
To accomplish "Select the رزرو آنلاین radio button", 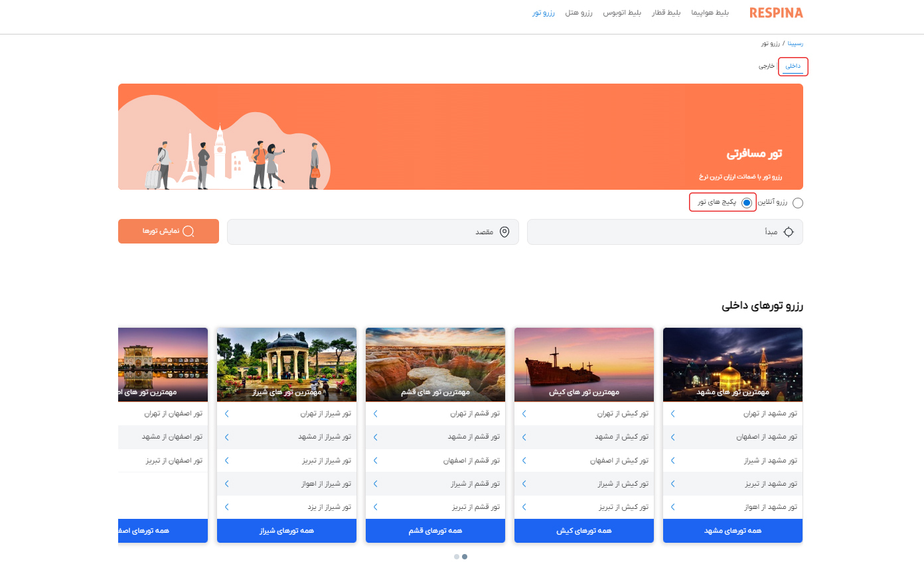I will 798,202.
